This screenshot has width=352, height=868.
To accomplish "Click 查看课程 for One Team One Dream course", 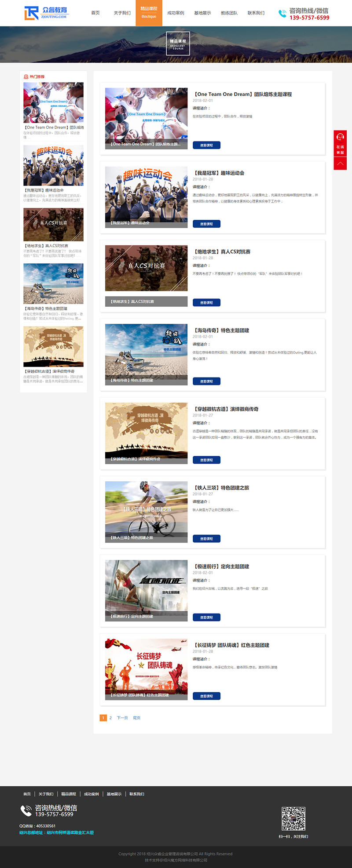I will tap(206, 145).
